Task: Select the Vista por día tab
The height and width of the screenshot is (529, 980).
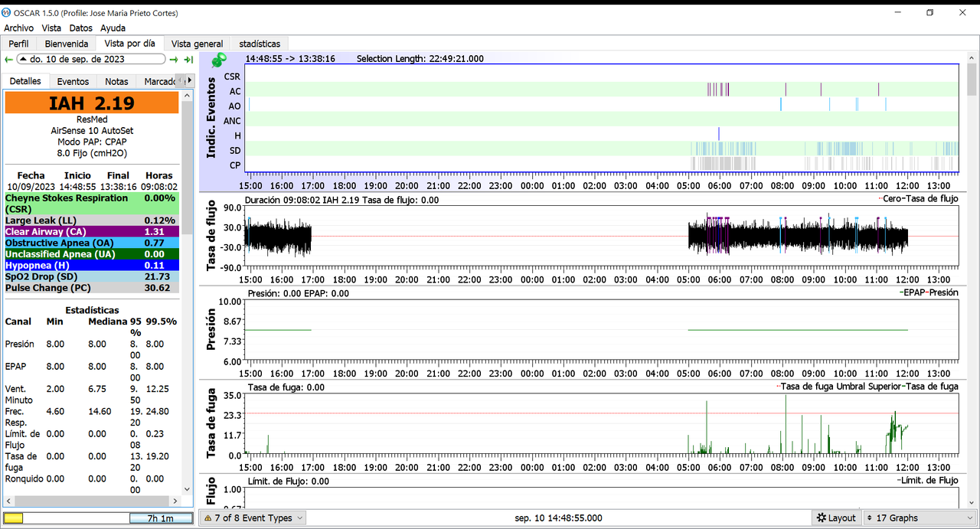Action: (129, 44)
